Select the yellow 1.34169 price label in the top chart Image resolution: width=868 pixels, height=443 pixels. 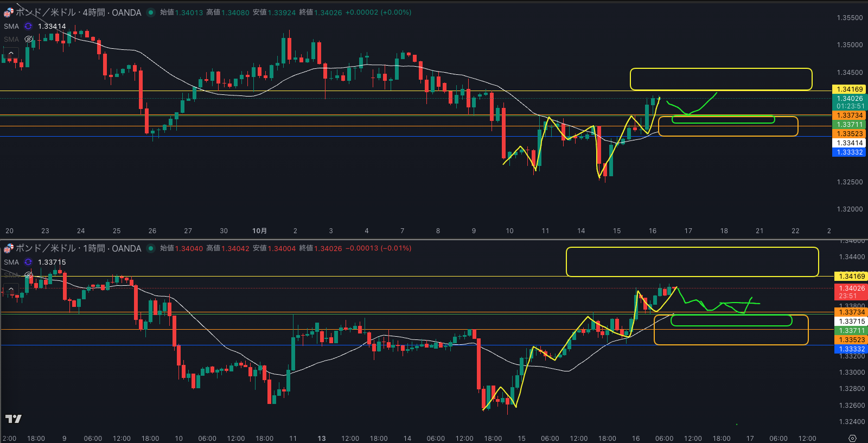[x=850, y=89]
